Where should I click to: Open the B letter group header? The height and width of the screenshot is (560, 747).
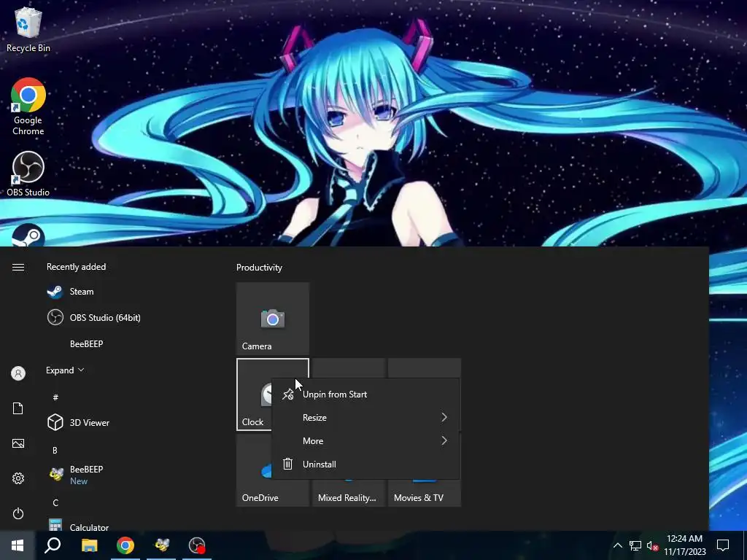55,450
